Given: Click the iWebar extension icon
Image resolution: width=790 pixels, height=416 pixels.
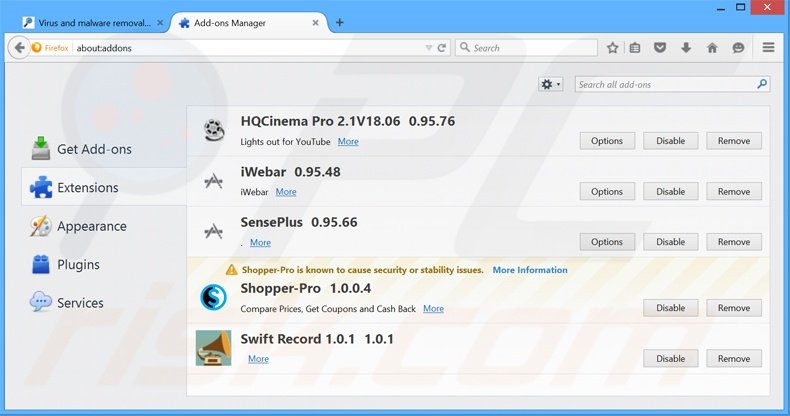Looking at the screenshot, I should point(214,181).
